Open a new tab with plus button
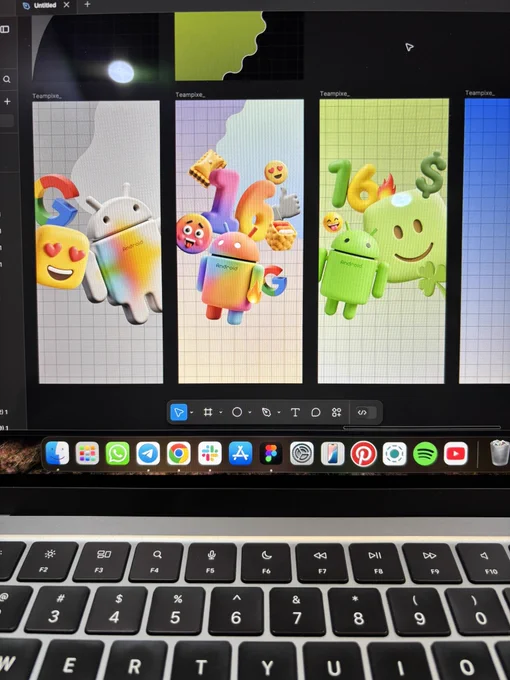 [x=87, y=4]
